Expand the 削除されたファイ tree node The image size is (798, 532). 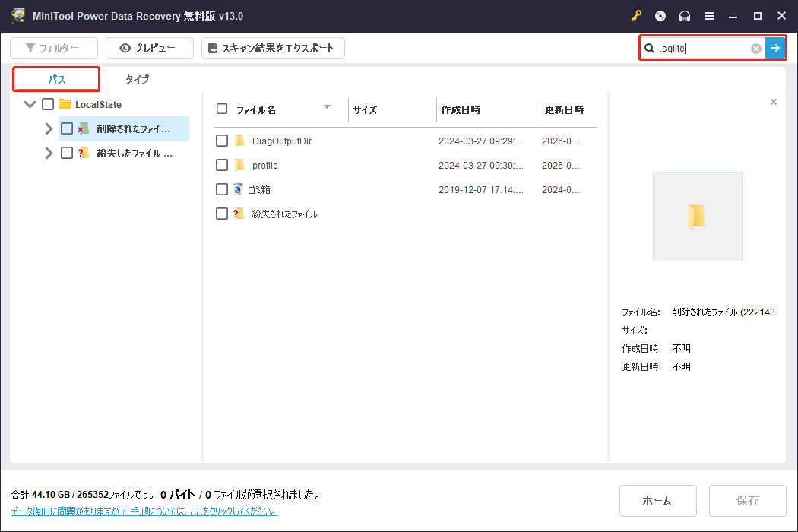click(x=49, y=128)
